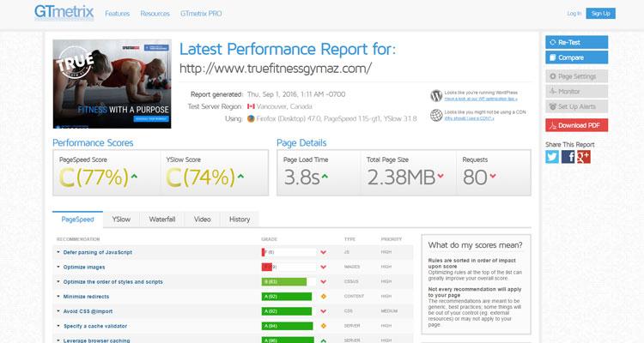Open Page Settings
This screenshot has width=644, height=343.
tap(576, 76)
